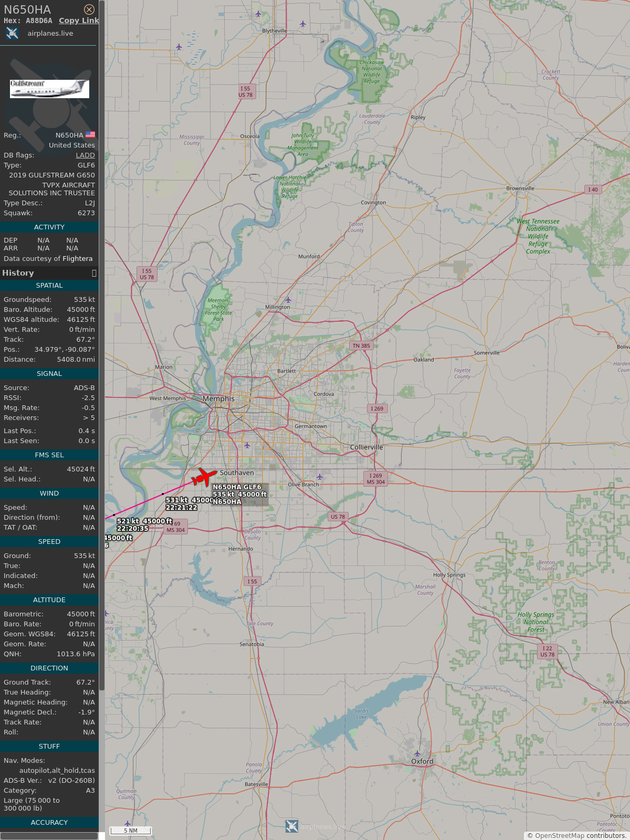Open the Gulfstream aircraft photo thumbnail
The width and height of the screenshot is (630, 840).
pyautogui.click(x=49, y=89)
